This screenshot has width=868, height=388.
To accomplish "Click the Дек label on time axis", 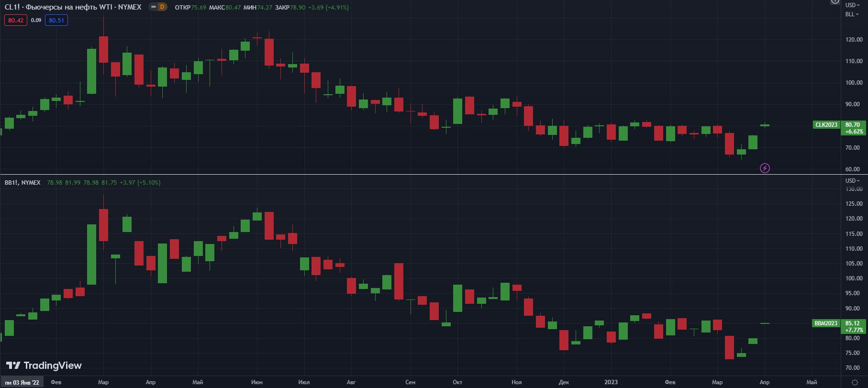I will tap(564, 382).
